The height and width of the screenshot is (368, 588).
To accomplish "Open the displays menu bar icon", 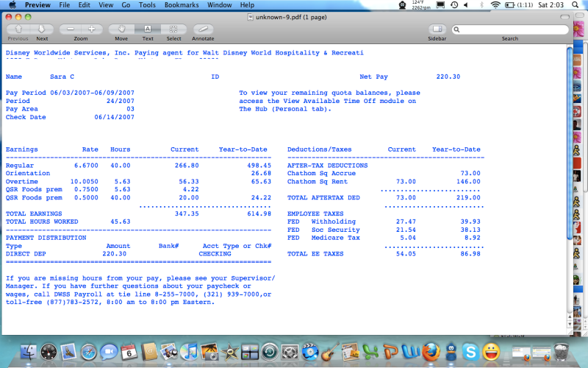I will (x=440, y=5).
